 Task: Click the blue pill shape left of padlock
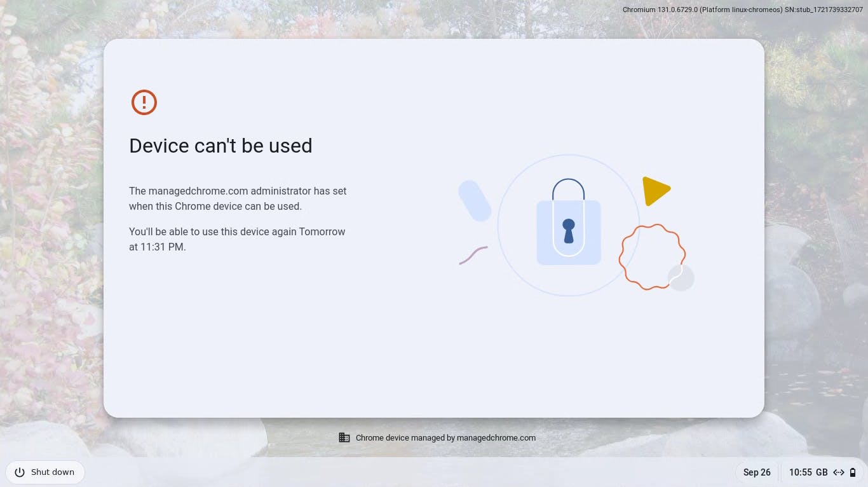pos(475,201)
